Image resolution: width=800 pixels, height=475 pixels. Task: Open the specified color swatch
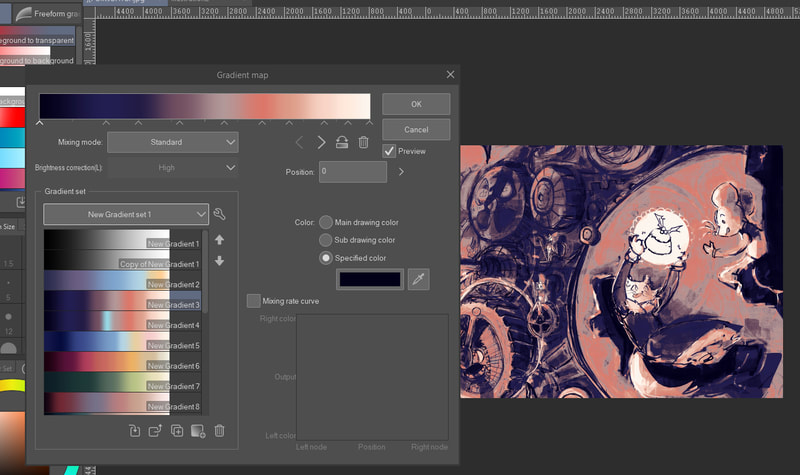pos(370,279)
